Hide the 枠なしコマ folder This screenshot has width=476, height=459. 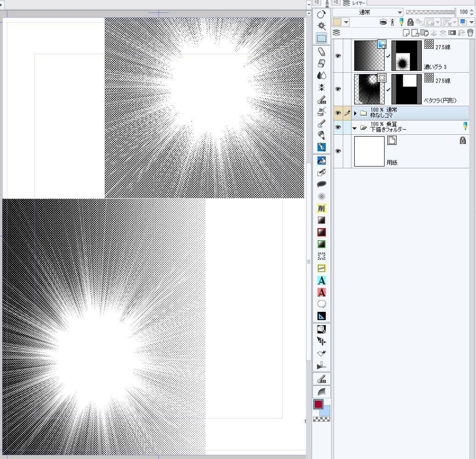pyautogui.click(x=338, y=113)
